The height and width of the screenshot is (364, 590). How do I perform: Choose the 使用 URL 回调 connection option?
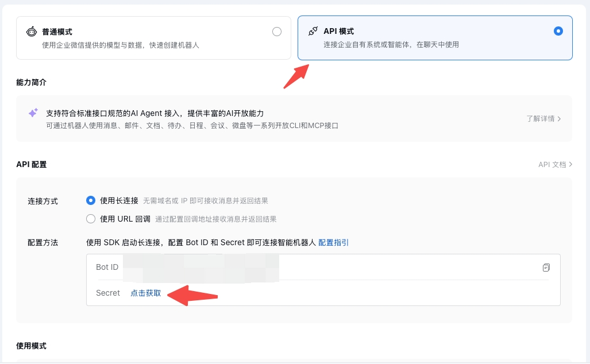pyautogui.click(x=91, y=219)
